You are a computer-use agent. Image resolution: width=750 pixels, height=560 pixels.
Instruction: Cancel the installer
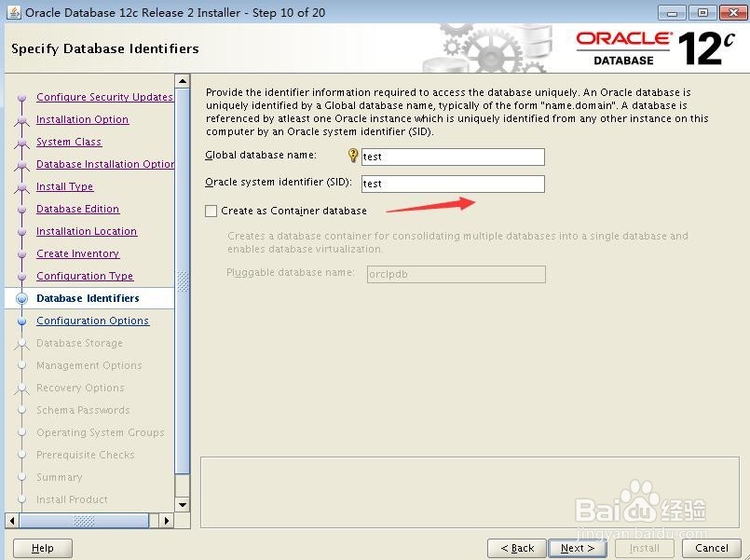pyautogui.click(x=711, y=548)
